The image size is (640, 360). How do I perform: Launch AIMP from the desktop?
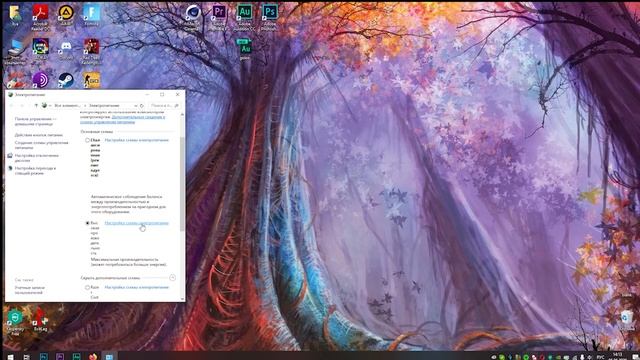pos(66,16)
